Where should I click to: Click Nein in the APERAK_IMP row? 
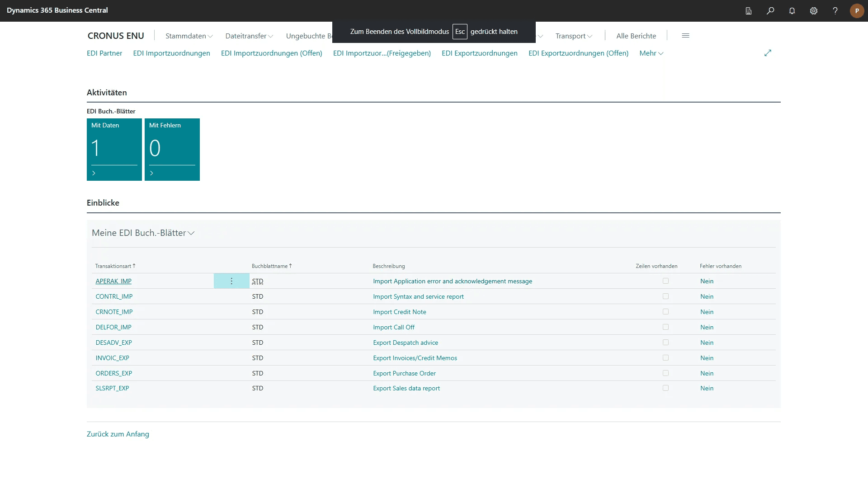click(707, 281)
